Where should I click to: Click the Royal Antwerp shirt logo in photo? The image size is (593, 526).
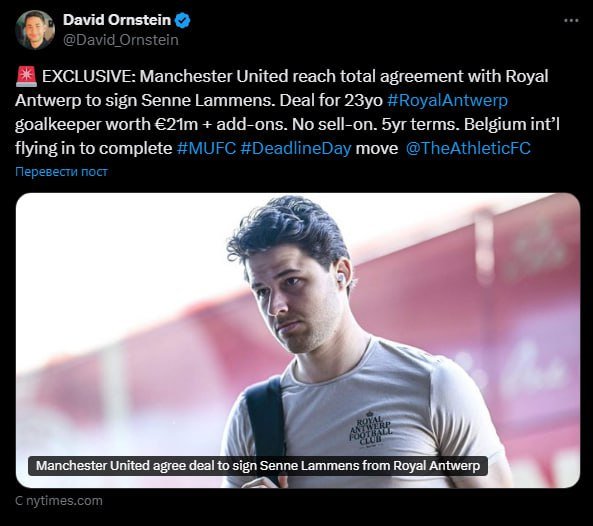(371, 429)
